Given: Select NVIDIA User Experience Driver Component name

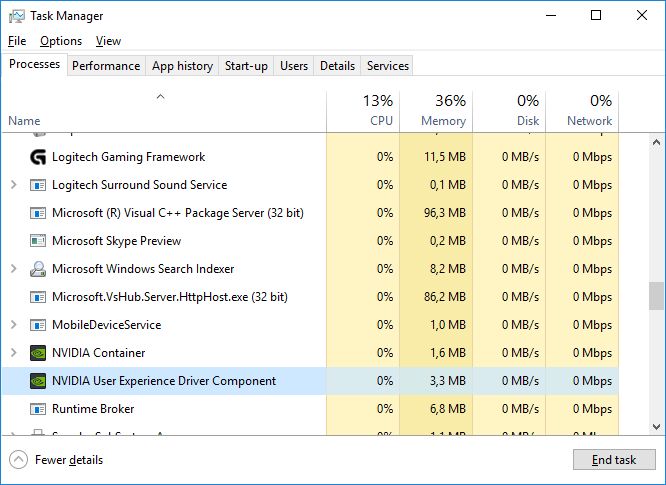Looking at the screenshot, I should tap(164, 381).
